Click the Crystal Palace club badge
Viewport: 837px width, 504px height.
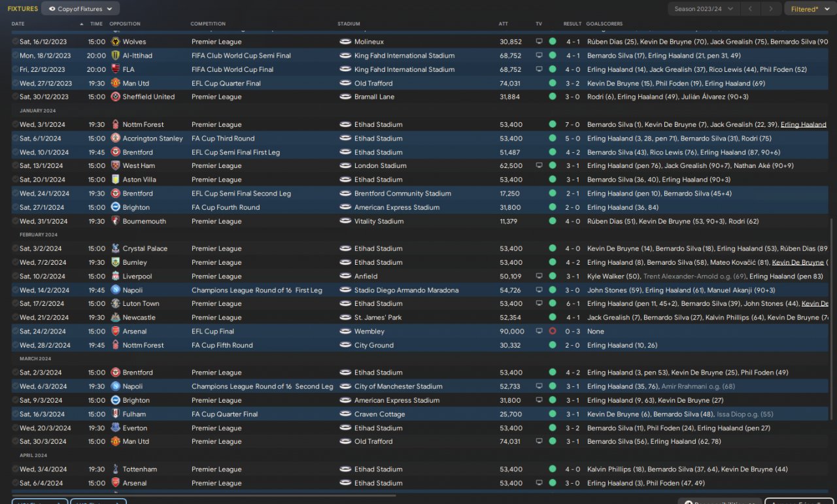pyautogui.click(x=116, y=249)
